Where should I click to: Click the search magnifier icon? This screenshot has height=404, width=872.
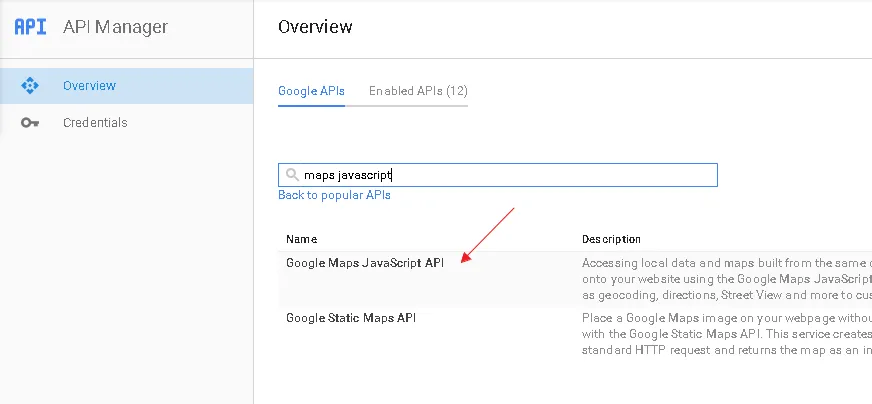[292, 175]
